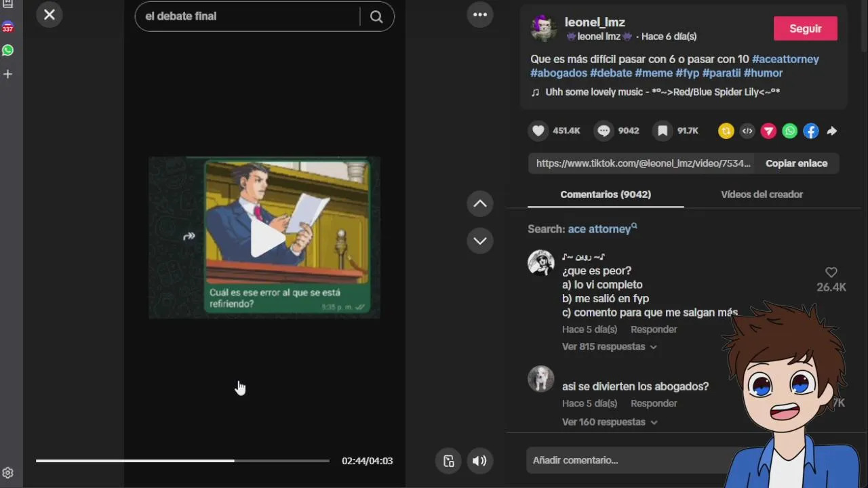The height and width of the screenshot is (488, 868).
Task: Share the video to WhatsApp
Action: point(790,131)
